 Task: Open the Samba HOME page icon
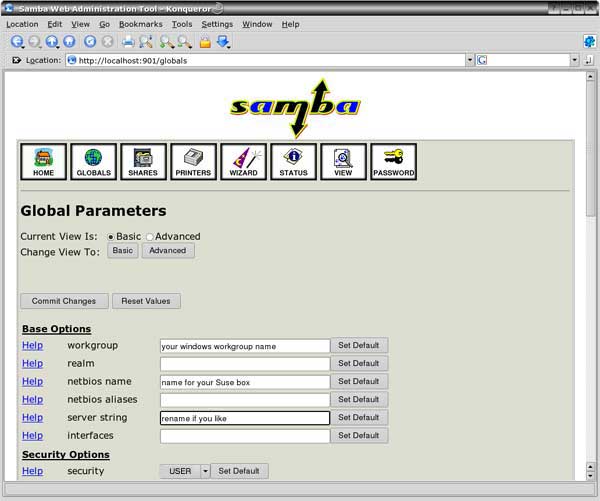43,162
